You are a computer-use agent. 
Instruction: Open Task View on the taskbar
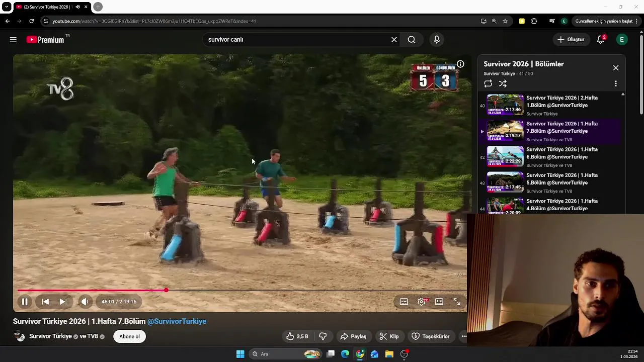click(331, 354)
